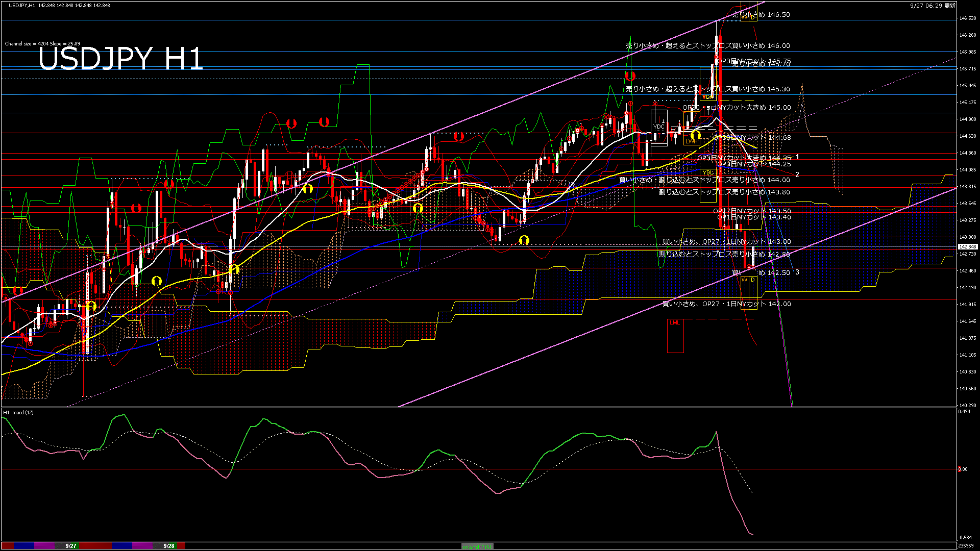The image size is (980, 551).
Task: Click the current price tag 142.848
Action: tap(968, 246)
